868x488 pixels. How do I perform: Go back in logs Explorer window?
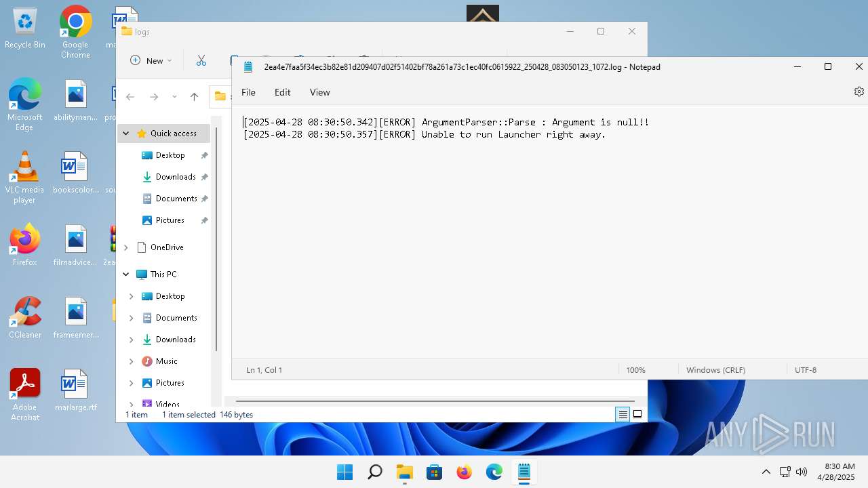point(130,97)
